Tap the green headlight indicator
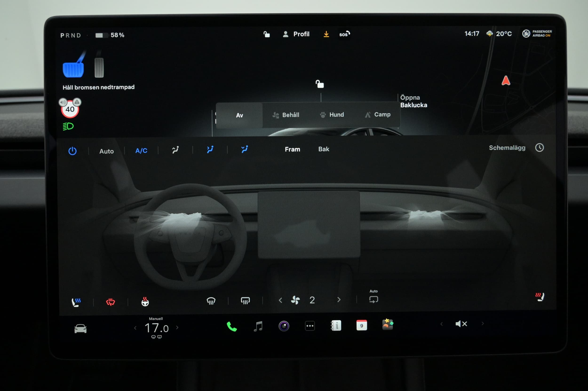Viewport: 588px width, 391px height. click(x=68, y=126)
